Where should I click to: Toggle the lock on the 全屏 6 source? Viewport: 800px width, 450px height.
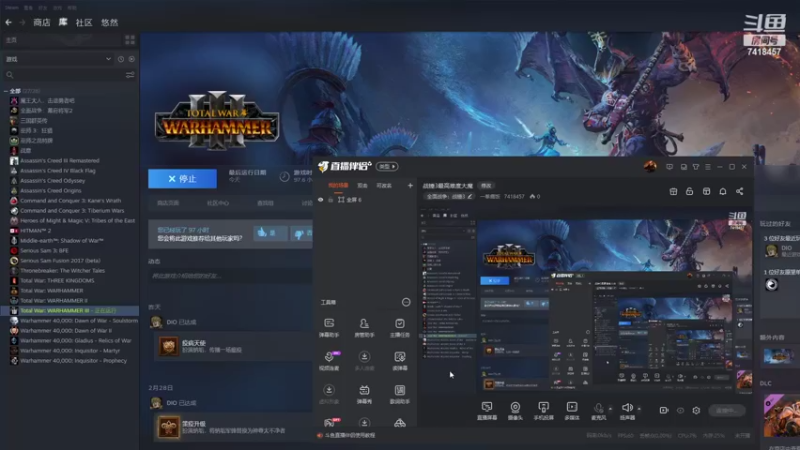click(330, 200)
